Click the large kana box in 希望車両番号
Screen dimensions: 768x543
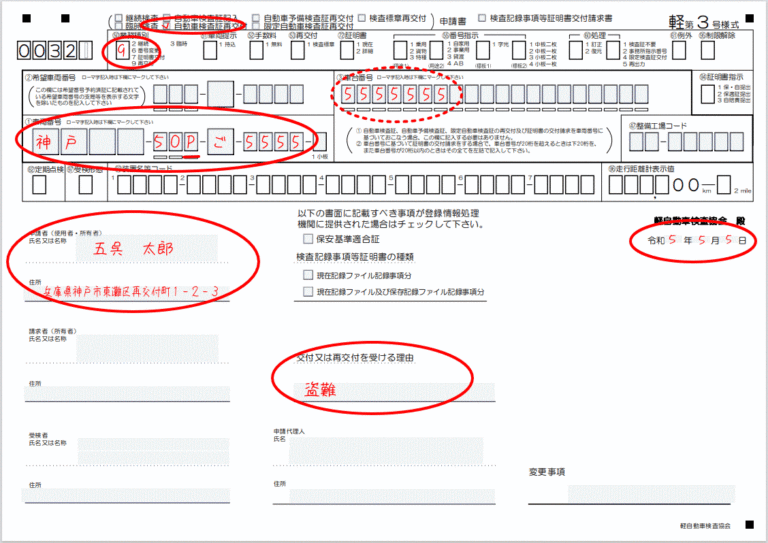coord(220,94)
